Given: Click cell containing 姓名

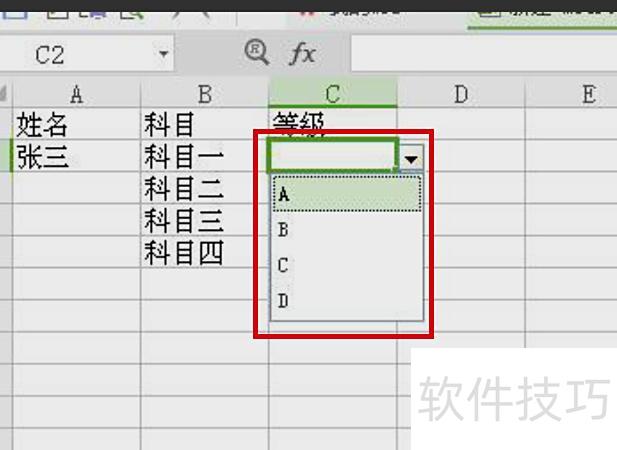Looking at the screenshot, I should (77, 124).
